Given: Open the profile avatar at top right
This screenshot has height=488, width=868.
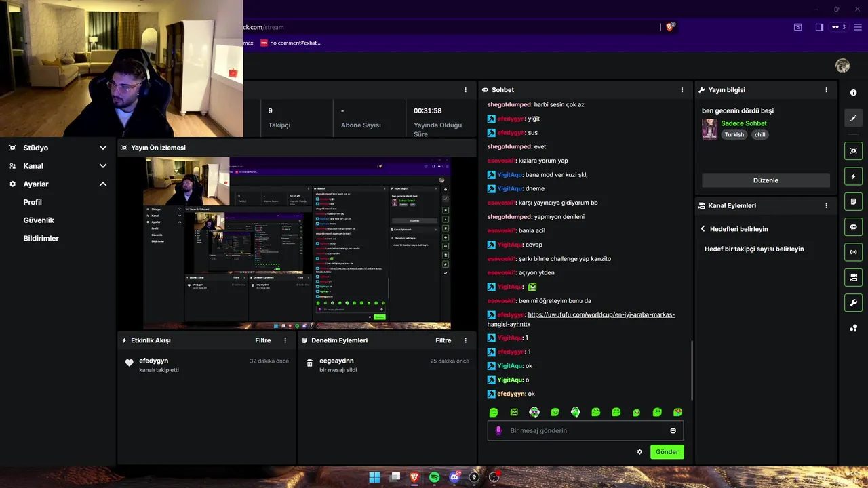Looking at the screenshot, I should (843, 65).
